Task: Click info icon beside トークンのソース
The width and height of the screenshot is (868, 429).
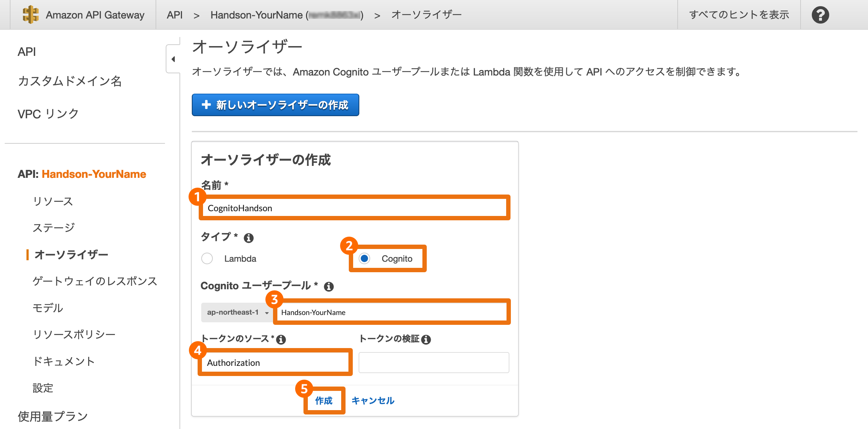Action: coord(281,339)
